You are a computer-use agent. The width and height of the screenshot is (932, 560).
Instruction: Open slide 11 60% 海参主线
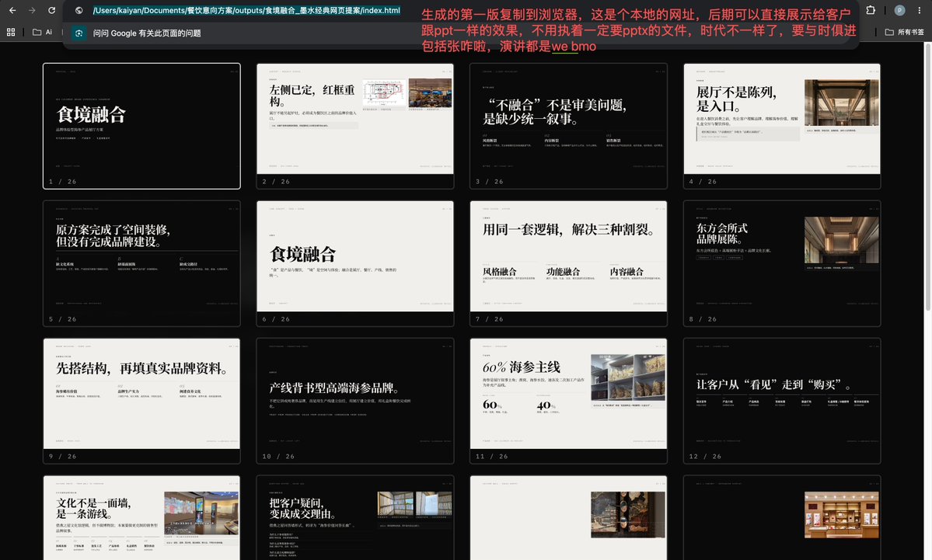[x=568, y=401]
